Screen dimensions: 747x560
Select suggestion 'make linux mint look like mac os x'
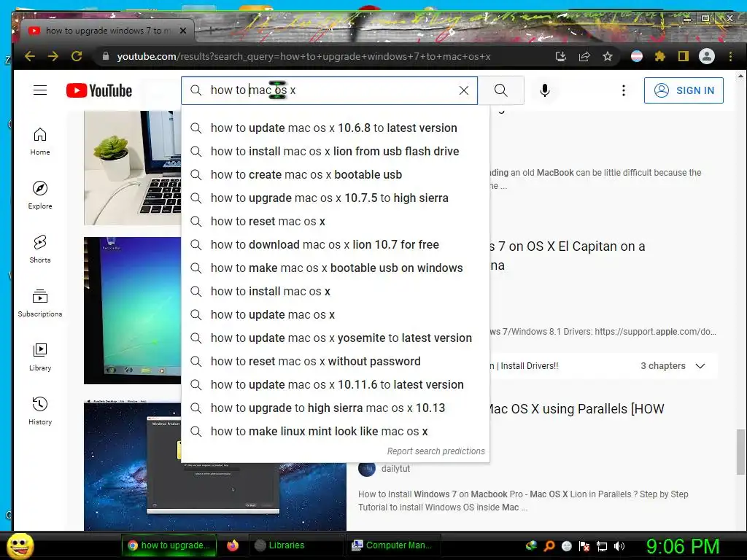pyautogui.click(x=335, y=431)
